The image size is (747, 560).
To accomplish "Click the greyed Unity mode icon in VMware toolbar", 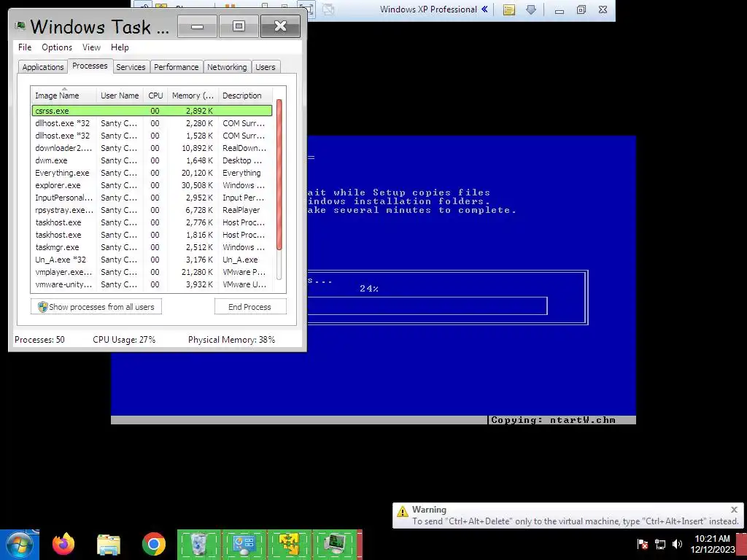I will click(x=328, y=9).
